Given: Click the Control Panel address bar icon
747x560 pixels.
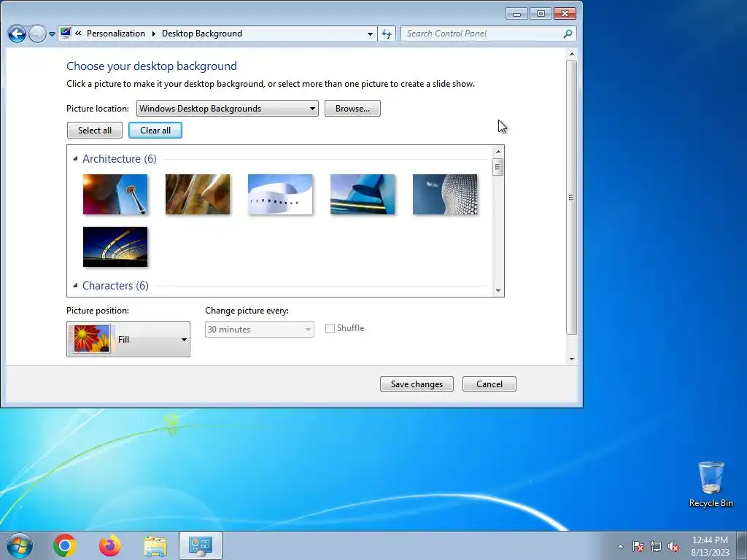Looking at the screenshot, I should (66, 33).
